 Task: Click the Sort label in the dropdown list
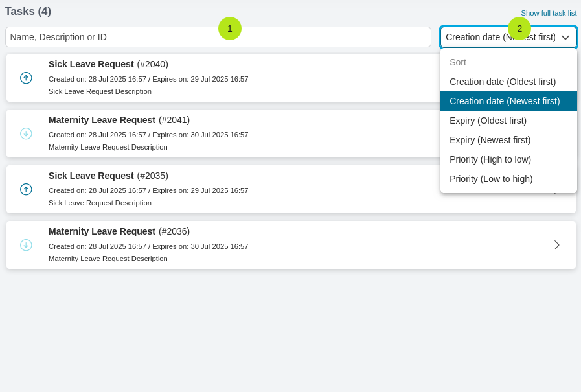(x=457, y=62)
